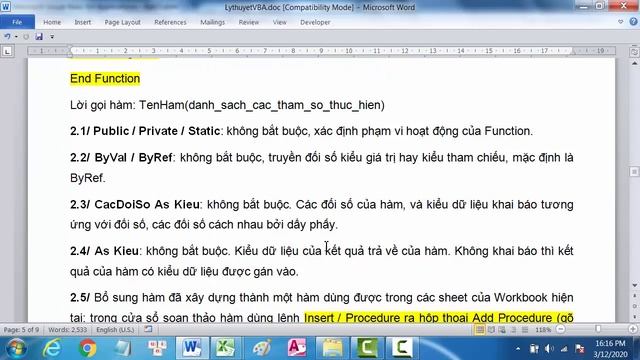The height and width of the screenshot is (360, 640).
Task: Click the 118% zoom level button
Action: (x=543, y=330)
